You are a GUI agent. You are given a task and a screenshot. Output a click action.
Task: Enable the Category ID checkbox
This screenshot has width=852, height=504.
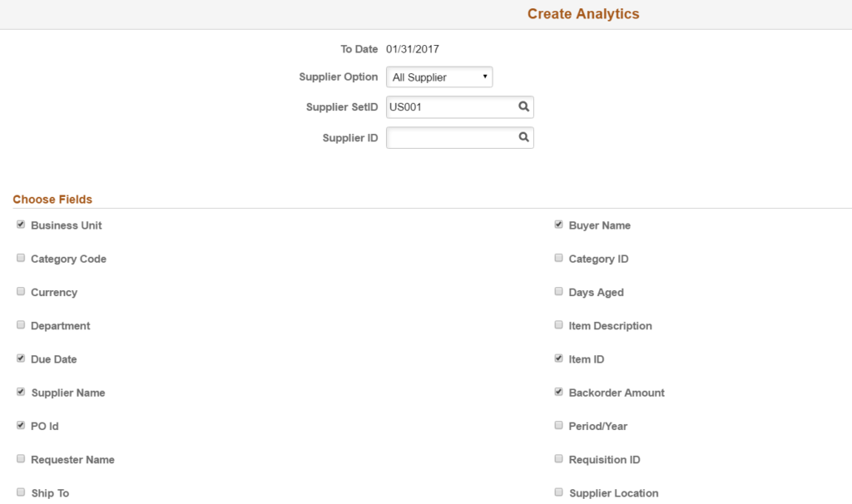click(558, 257)
